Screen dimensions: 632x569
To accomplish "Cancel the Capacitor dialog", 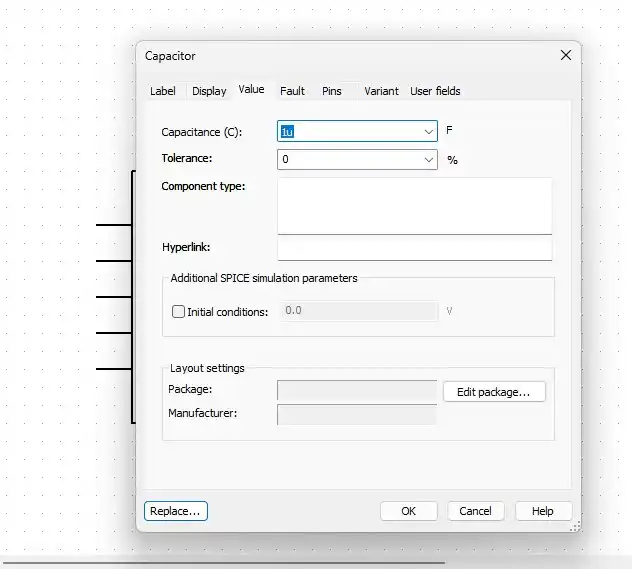I will pos(475,511).
